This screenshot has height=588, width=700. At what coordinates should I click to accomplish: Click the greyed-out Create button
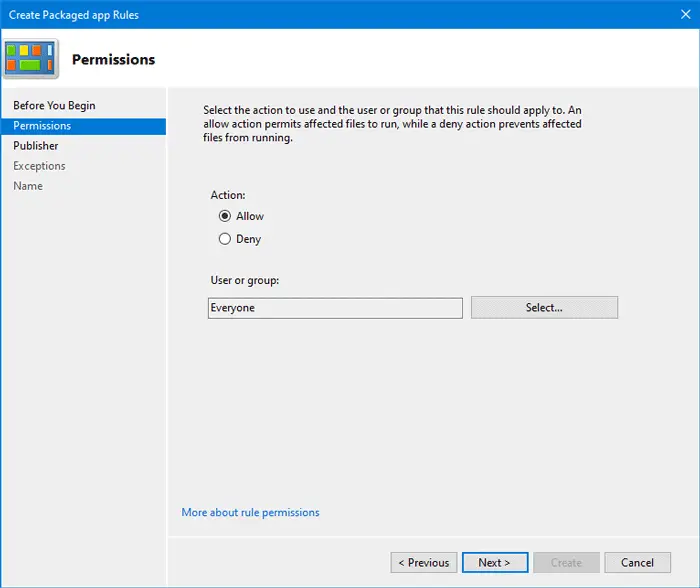point(566,563)
